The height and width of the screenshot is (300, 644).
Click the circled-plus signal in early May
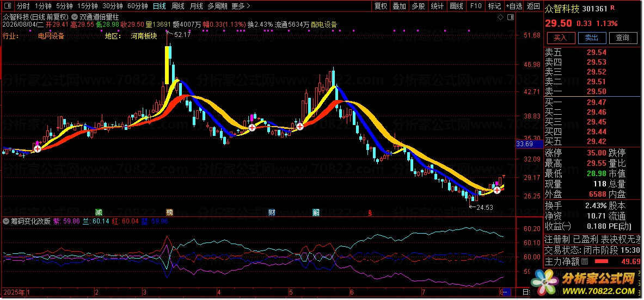tap(300, 126)
